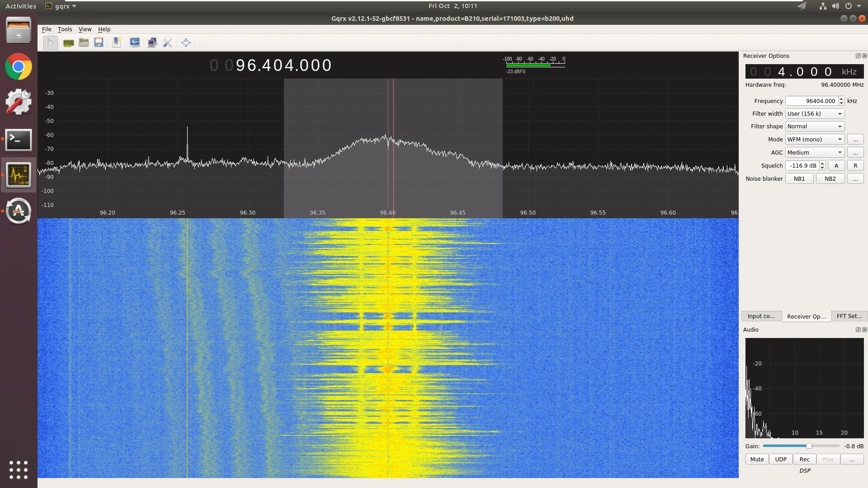
Task: Toggle audio Mute button
Action: tap(757, 460)
